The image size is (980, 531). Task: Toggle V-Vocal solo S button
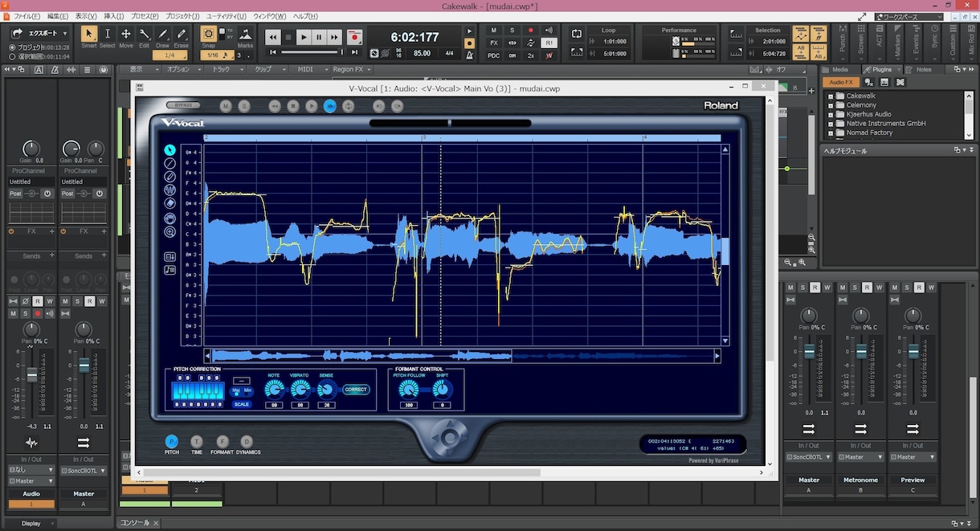[x=244, y=106]
